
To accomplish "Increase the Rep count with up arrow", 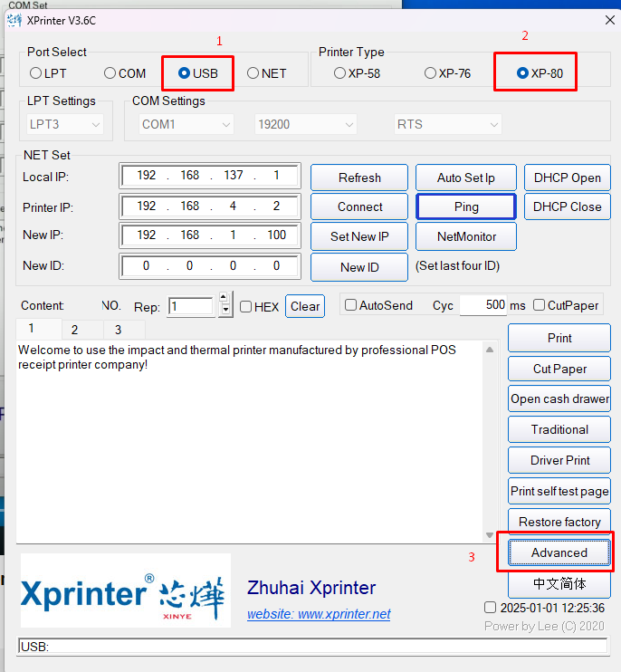I will 225,300.
